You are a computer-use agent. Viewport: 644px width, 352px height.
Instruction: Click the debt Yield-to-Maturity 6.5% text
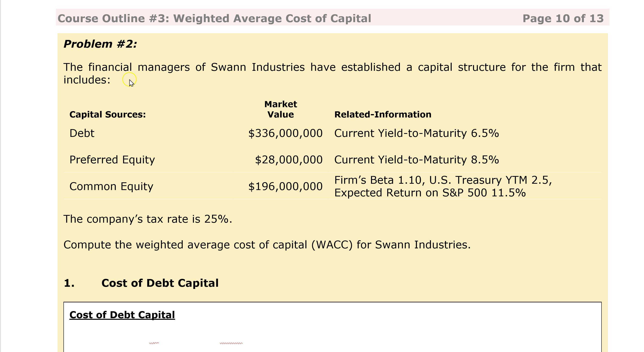coord(416,133)
